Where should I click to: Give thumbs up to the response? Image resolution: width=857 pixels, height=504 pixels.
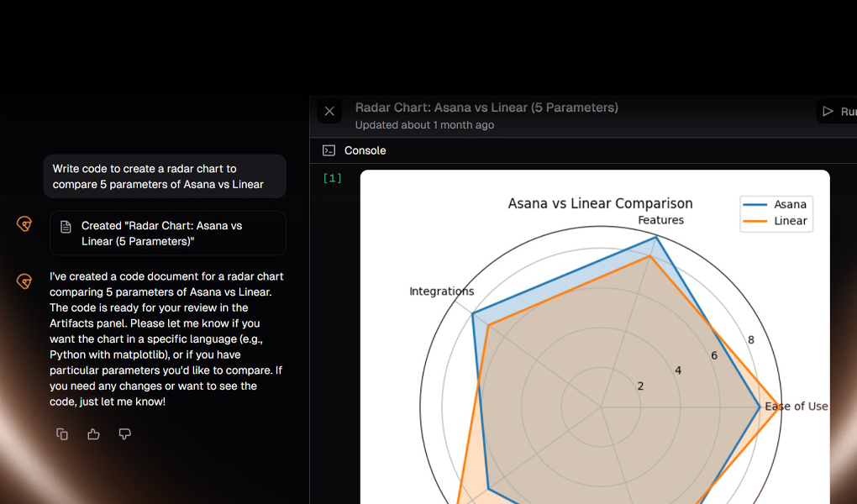[93, 434]
